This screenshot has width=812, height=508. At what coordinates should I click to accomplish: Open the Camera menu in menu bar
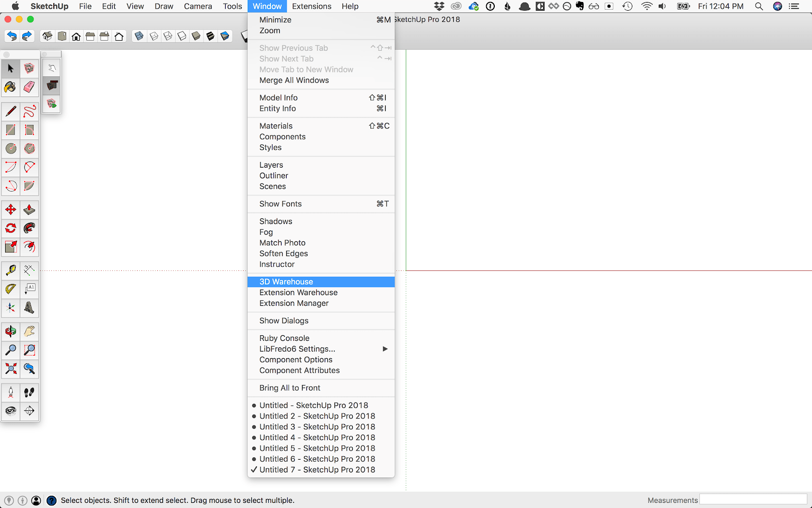point(198,6)
